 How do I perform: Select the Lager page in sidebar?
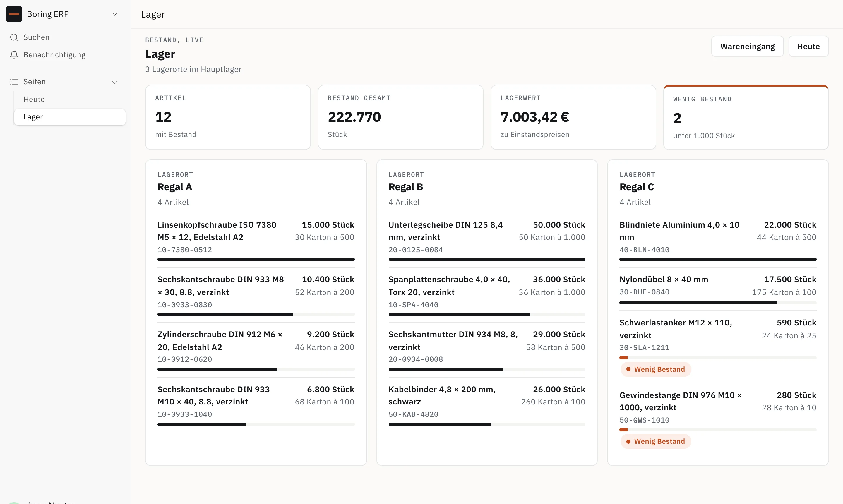point(70,117)
